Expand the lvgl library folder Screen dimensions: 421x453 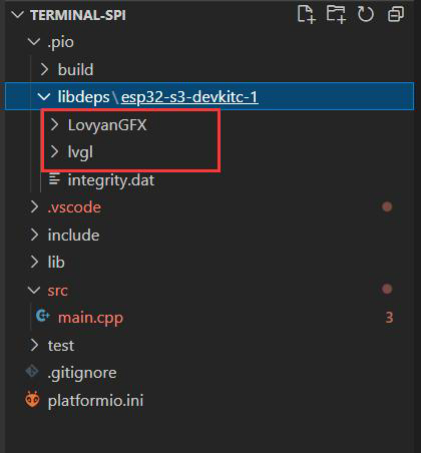(x=72, y=152)
